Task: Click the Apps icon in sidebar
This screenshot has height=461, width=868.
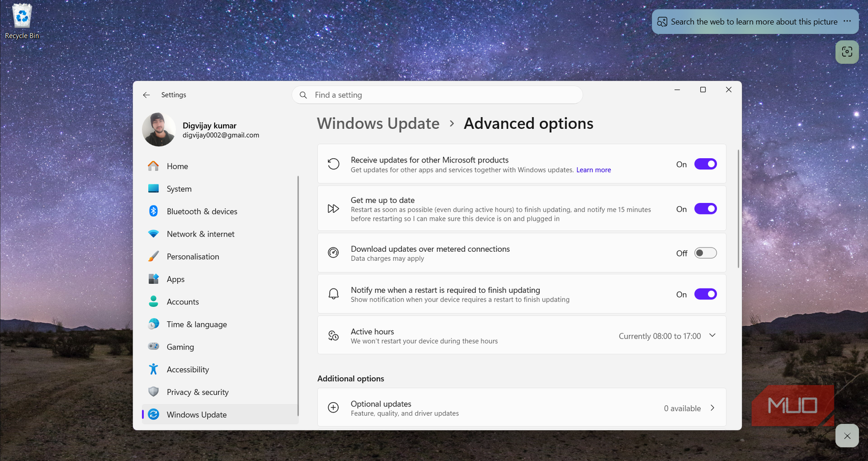Action: coord(153,279)
